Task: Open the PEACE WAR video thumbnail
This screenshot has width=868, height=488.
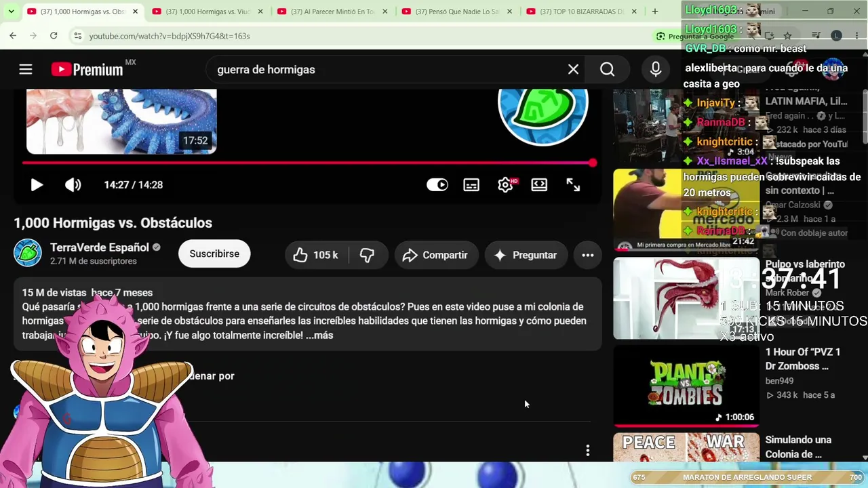Action: [x=686, y=447]
